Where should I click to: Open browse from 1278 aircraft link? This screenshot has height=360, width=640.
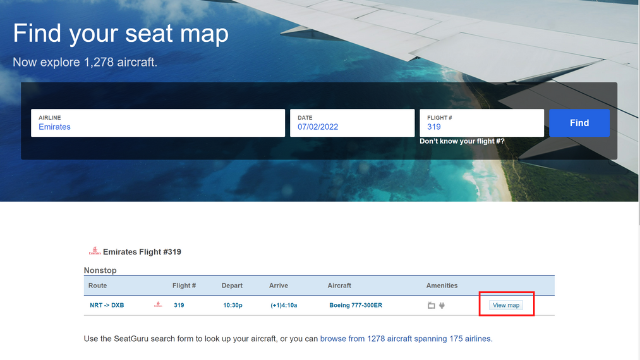tap(406, 339)
